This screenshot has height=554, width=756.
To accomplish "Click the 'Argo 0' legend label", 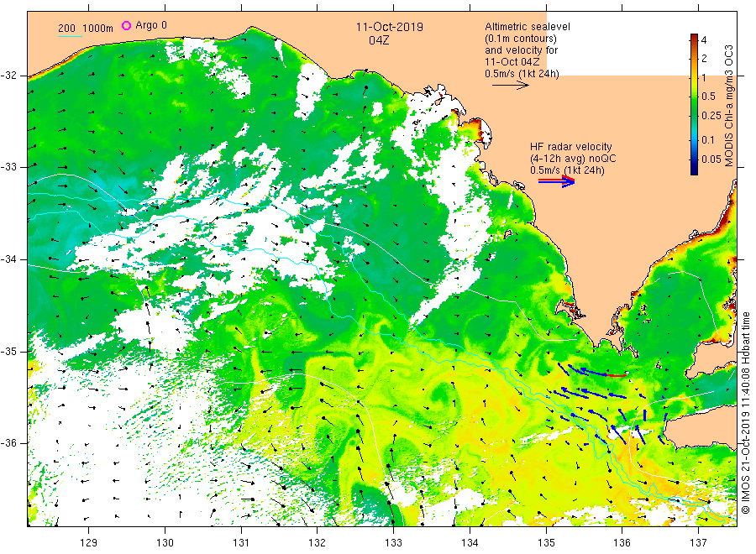I will [x=151, y=25].
